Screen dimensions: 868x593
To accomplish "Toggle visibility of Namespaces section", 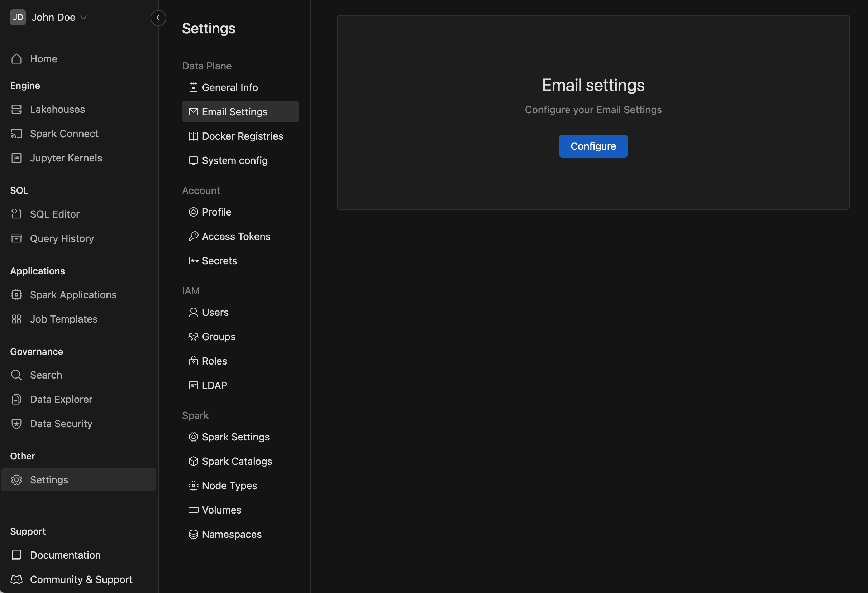I will coord(232,534).
